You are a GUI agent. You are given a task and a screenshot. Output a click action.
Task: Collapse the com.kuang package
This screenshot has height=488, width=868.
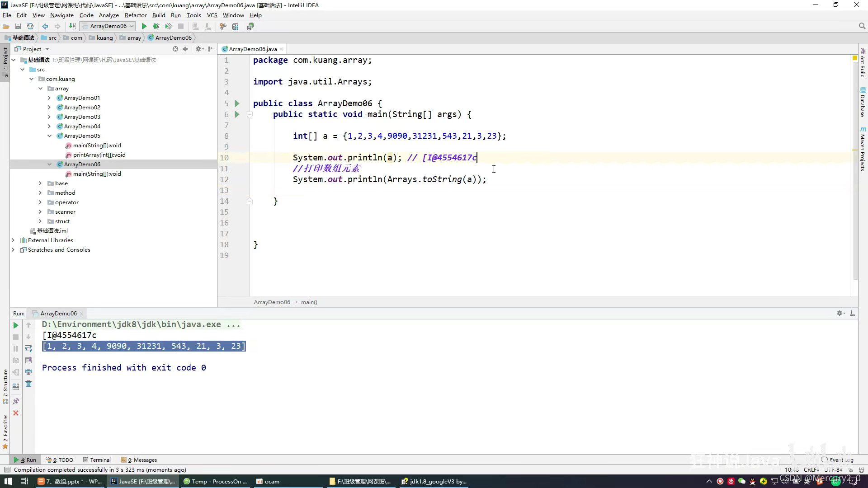point(32,79)
